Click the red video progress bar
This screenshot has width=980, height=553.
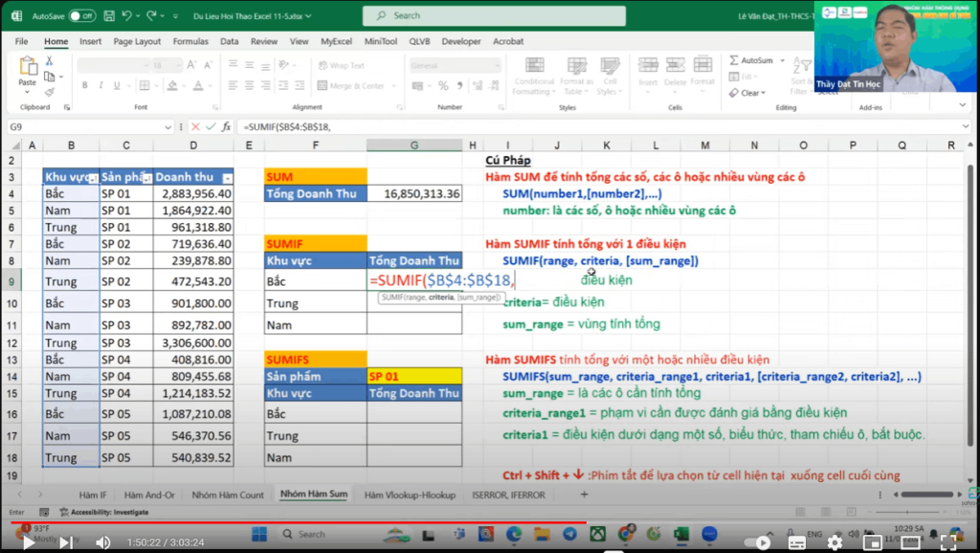click(299, 522)
